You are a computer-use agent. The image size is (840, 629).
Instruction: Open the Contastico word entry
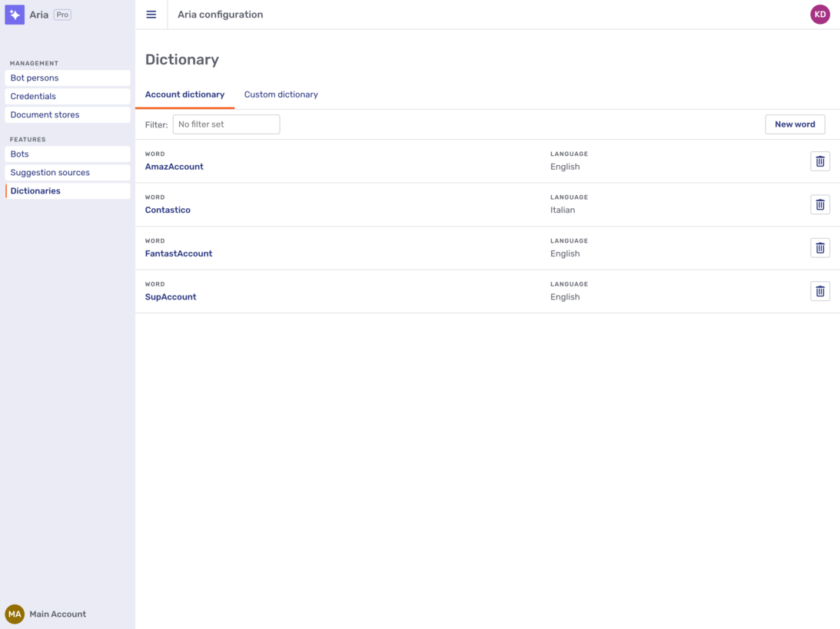coord(168,210)
